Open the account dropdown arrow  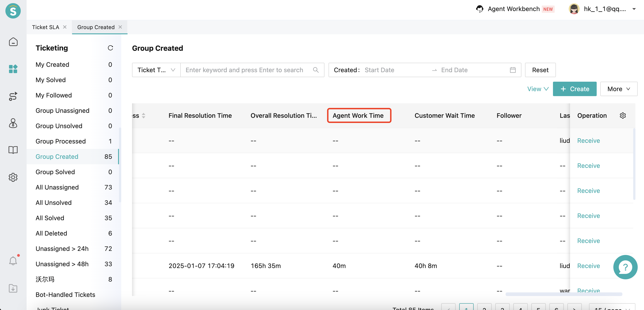(x=634, y=9)
